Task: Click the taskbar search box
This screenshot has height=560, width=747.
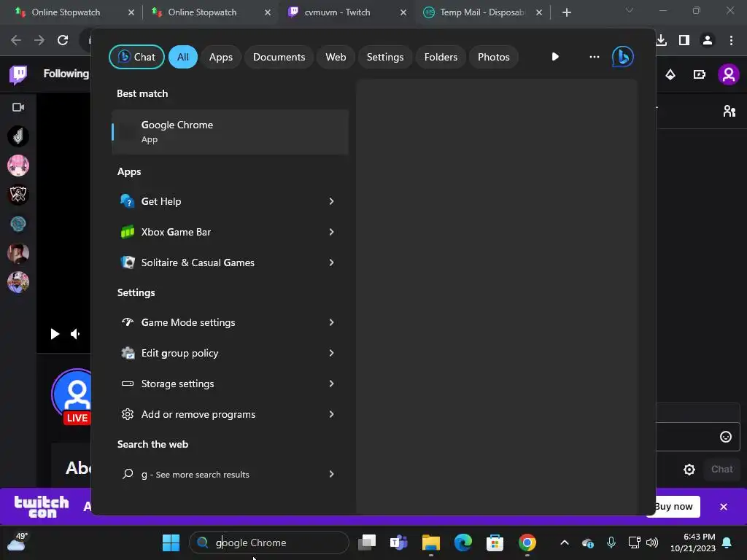Action: 269,542
